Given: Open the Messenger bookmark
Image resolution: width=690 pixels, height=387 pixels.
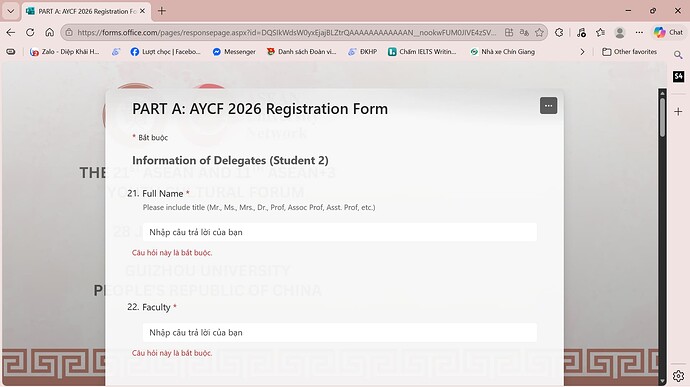Looking at the screenshot, I should click(x=234, y=52).
